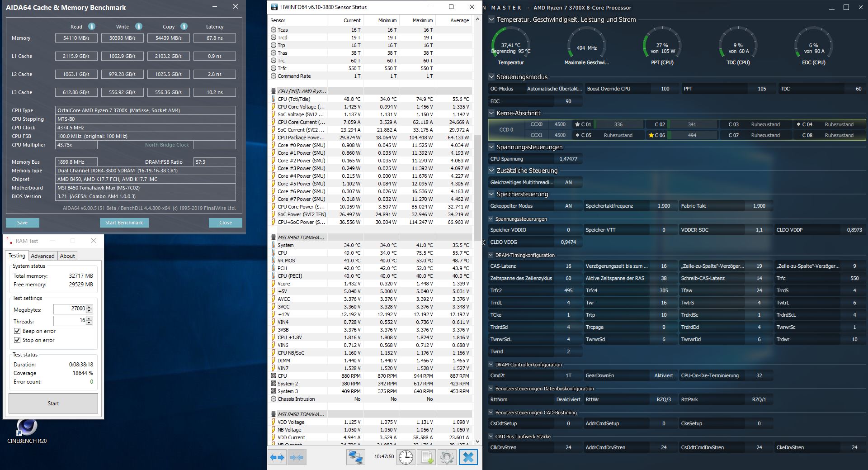Image resolution: width=868 pixels, height=470 pixels.
Task: Toggle Gleichzeitiges Multithreading AN setting
Action: click(x=568, y=182)
